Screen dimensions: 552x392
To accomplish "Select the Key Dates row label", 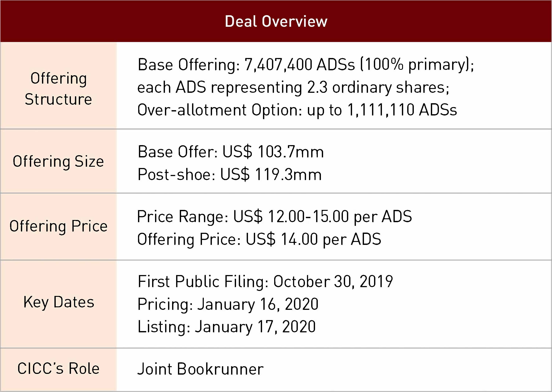I will tap(59, 302).
